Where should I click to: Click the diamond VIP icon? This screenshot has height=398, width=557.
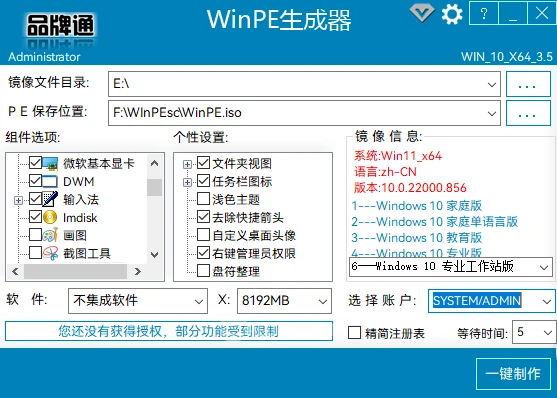422,13
